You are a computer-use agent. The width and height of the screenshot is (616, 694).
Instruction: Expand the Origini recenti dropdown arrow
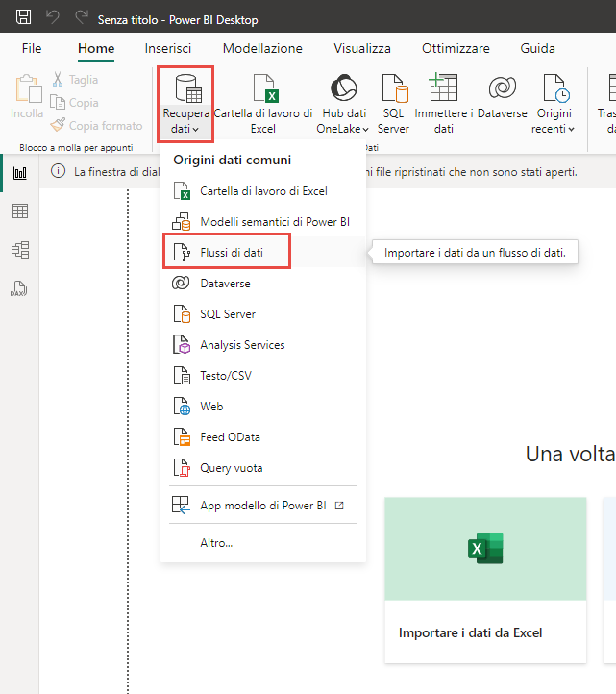pos(571,129)
